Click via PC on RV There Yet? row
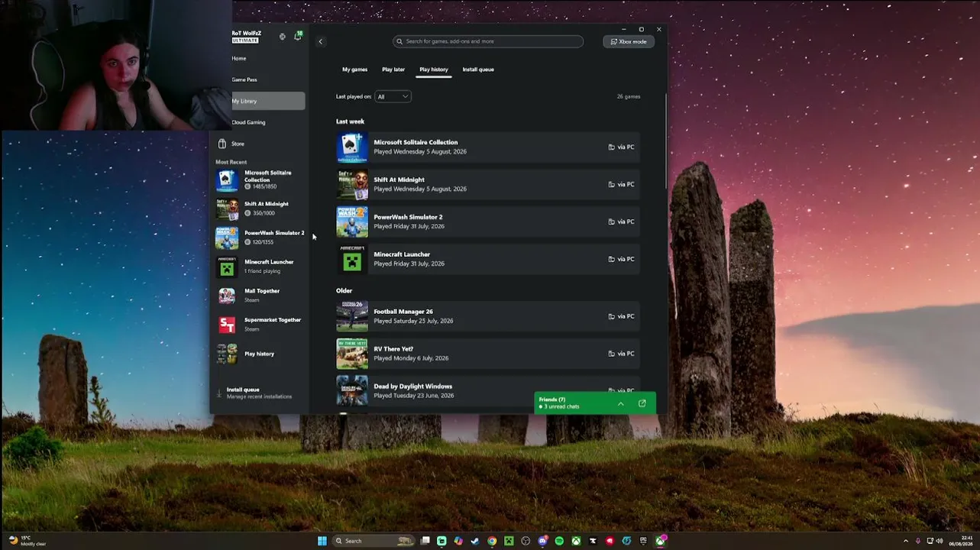This screenshot has height=550, width=980. [x=621, y=354]
